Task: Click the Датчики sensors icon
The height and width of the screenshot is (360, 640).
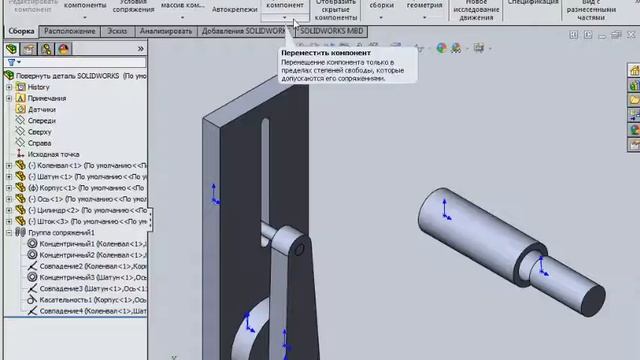Action: pyautogui.click(x=20, y=109)
